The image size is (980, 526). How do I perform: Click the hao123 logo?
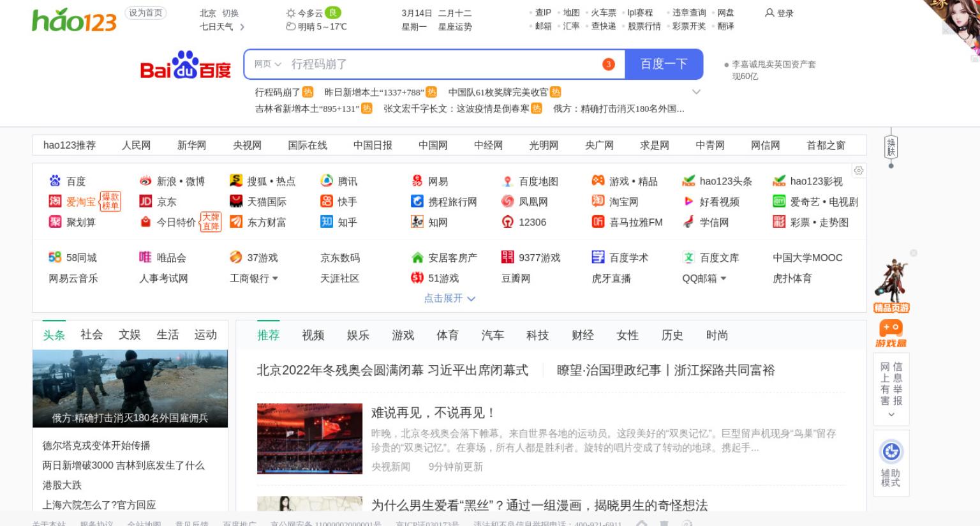(x=74, y=20)
